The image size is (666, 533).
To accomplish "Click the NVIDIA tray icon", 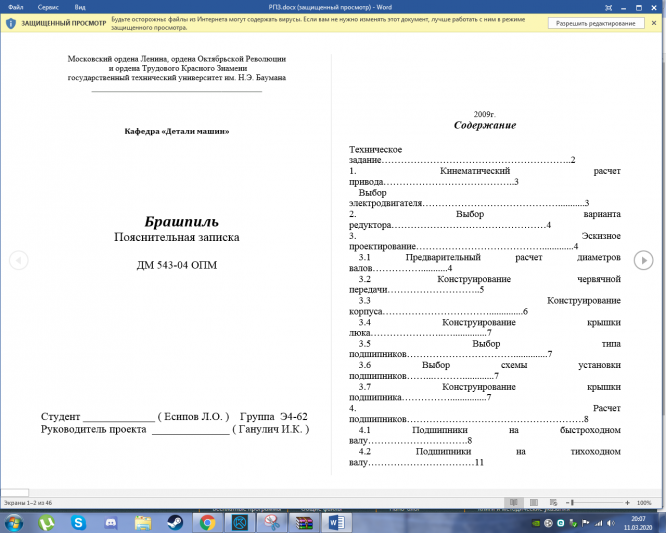I will 536,523.
